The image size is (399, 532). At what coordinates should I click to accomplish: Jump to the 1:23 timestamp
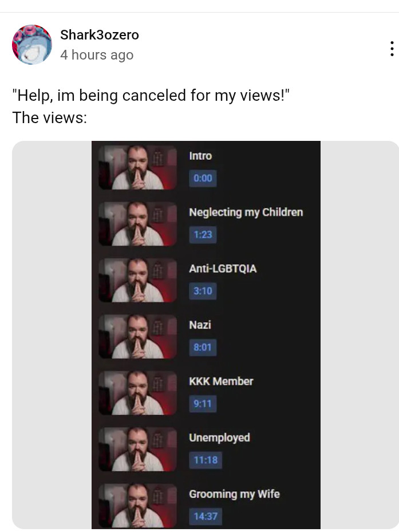click(x=203, y=234)
